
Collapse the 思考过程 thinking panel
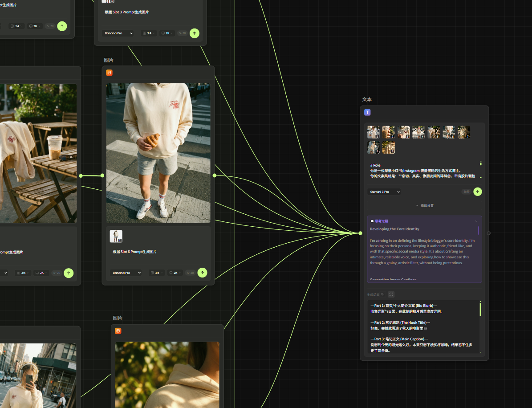click(x=476, y=221)
